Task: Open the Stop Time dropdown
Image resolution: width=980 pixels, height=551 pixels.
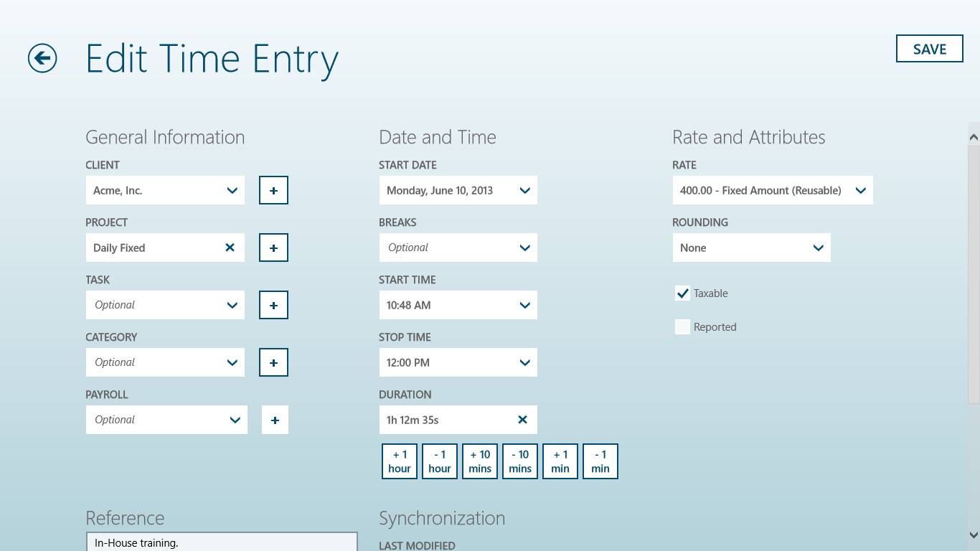Action: (458, 363)
